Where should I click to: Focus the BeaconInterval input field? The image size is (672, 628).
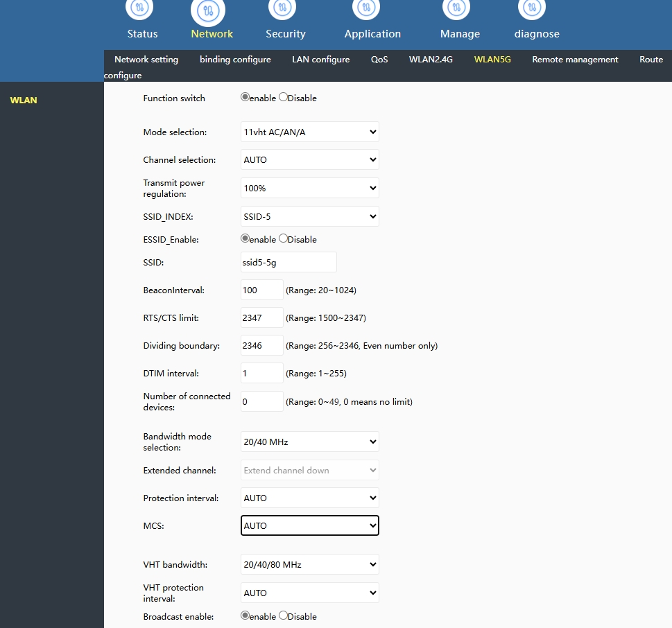point(262,290)
